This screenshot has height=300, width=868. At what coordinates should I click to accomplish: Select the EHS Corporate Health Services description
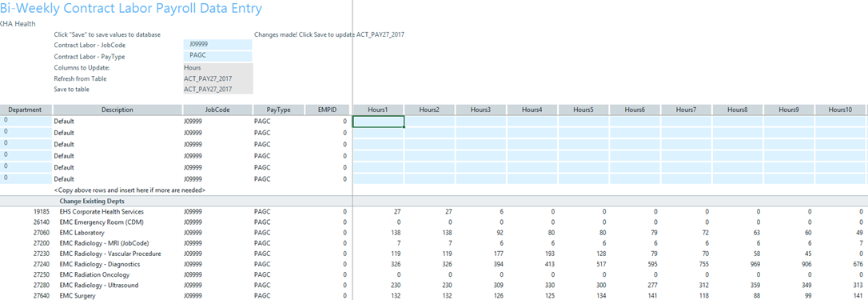(x=102, y=212)
